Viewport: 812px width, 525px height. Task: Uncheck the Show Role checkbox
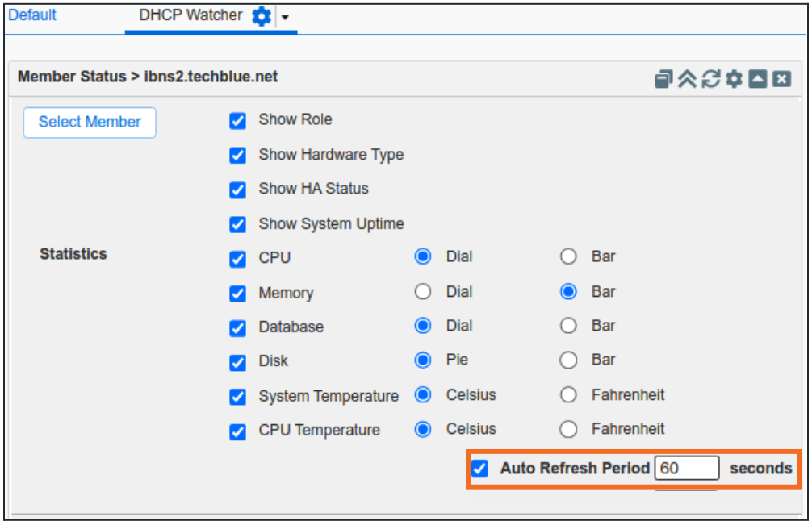(x=237, y=120)
